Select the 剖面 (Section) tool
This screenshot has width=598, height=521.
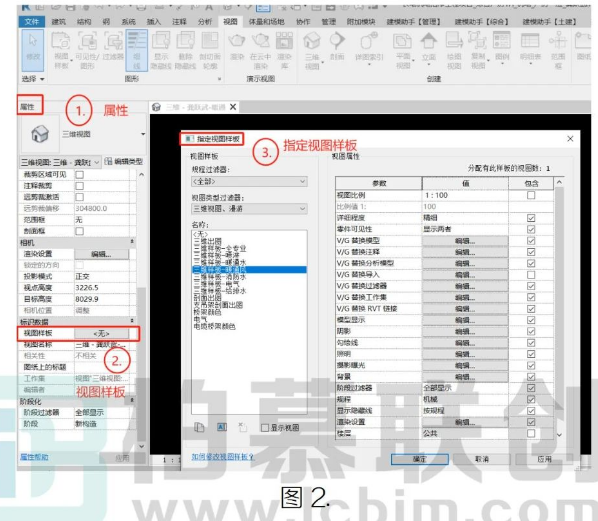tap(337, 47)
